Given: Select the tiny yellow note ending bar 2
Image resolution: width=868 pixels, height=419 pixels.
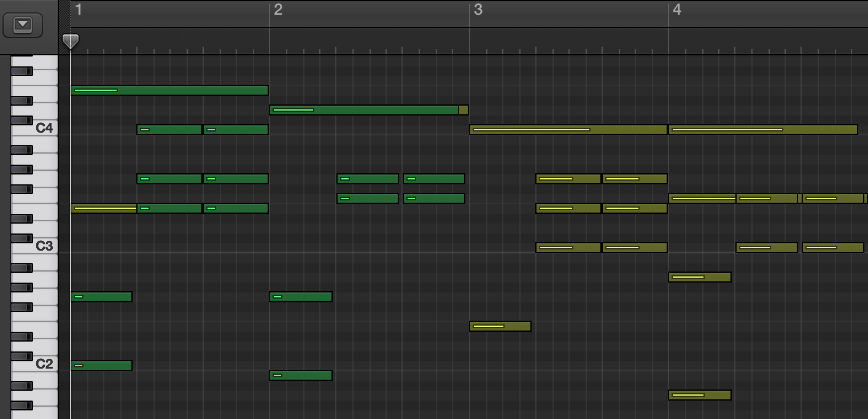Looking at the screenshot, I should 463,110.
